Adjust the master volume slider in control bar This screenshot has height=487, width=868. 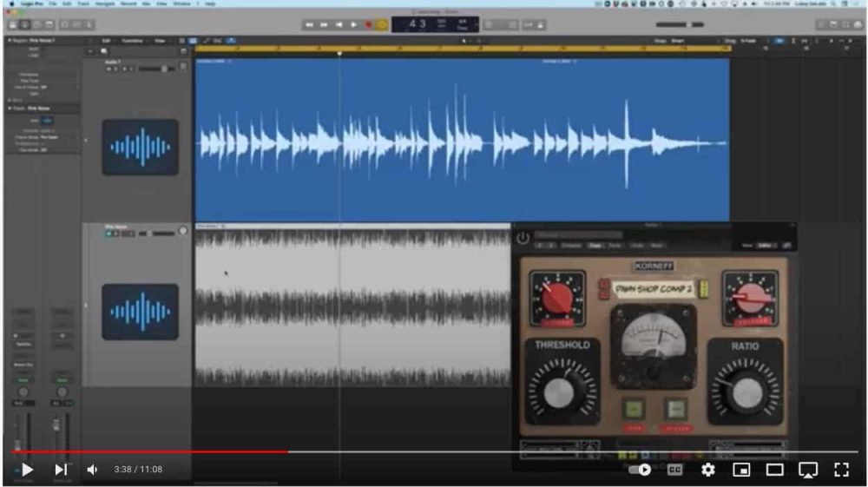pyautogui.click(x=680, y=24)
